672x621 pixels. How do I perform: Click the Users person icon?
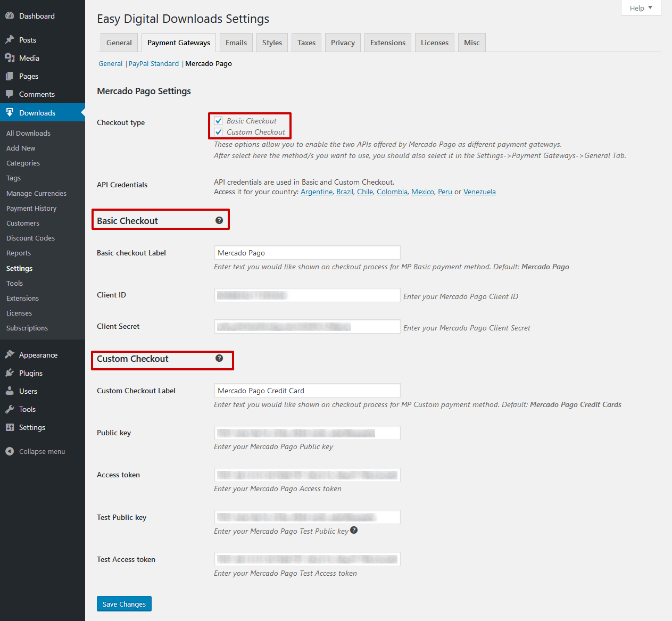pos(10,391)
